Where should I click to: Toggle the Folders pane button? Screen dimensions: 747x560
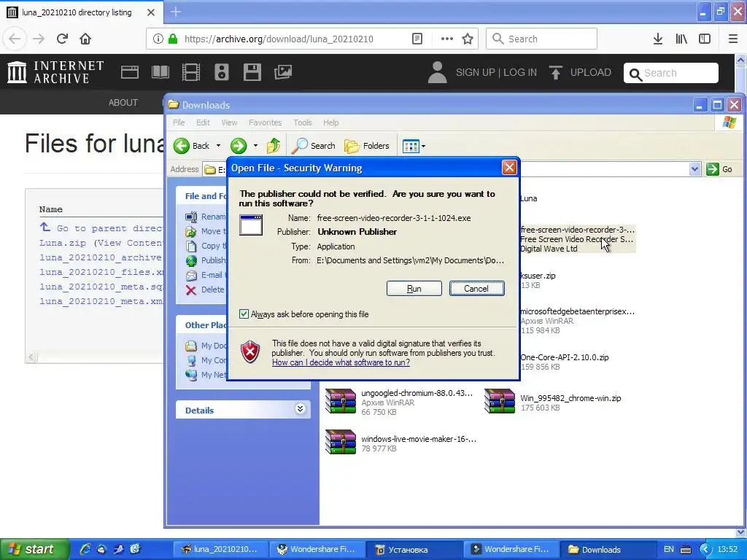pos(367,146)
